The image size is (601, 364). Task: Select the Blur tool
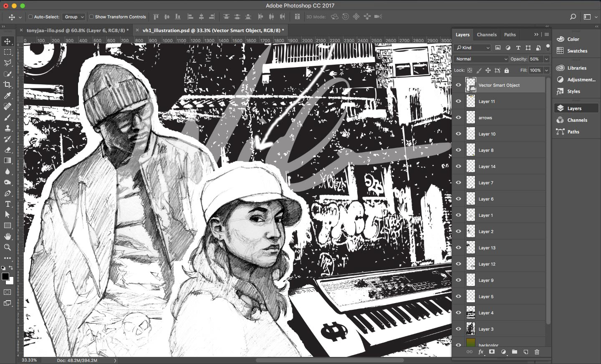pos(8,171)
